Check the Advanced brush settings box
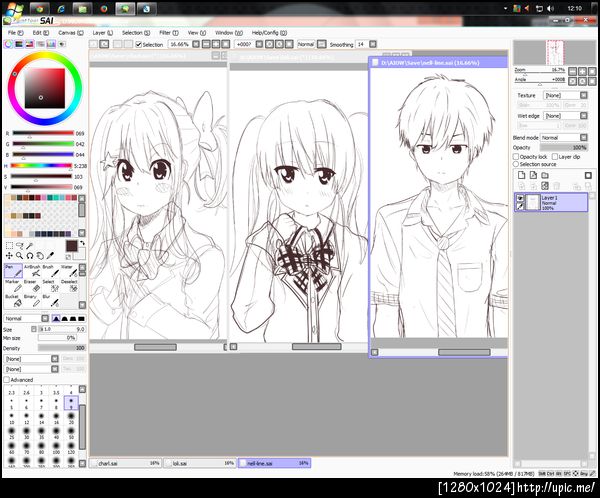This screenshot has height=498, width=600. click(7, 380)
